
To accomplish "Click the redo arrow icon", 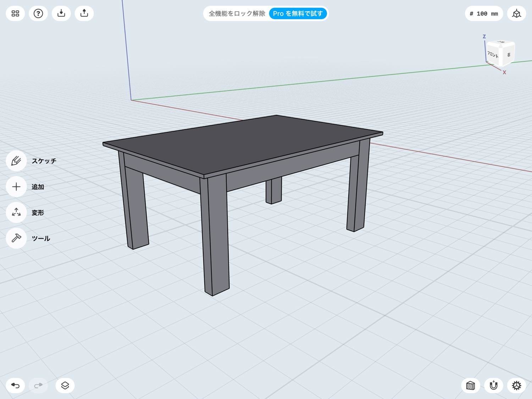I will (38, 386).
